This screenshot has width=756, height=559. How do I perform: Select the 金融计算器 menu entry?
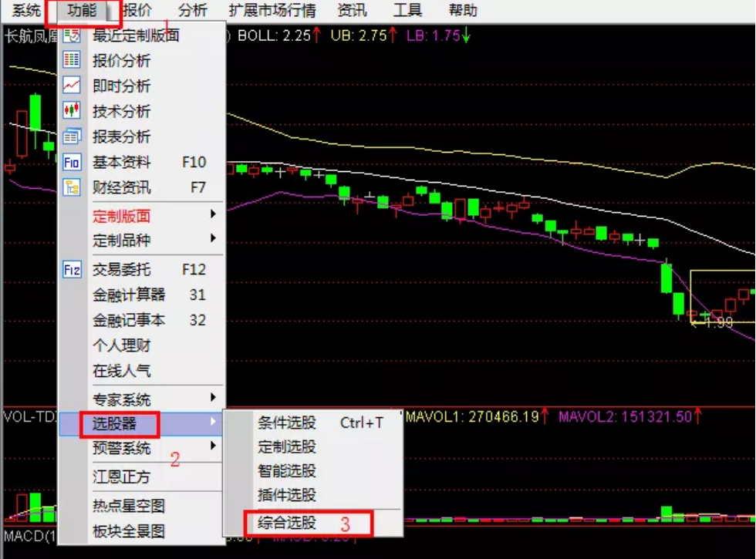click(129, 295)
